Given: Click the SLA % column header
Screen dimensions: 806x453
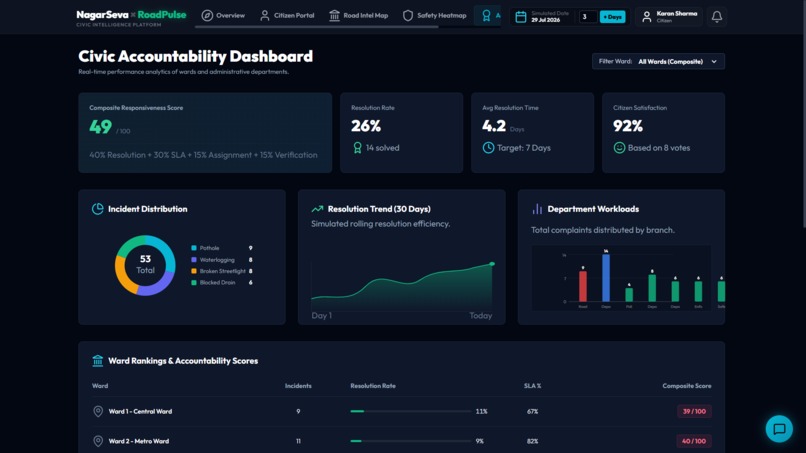Looking at the screenshot, I should [x=533, y=386].
